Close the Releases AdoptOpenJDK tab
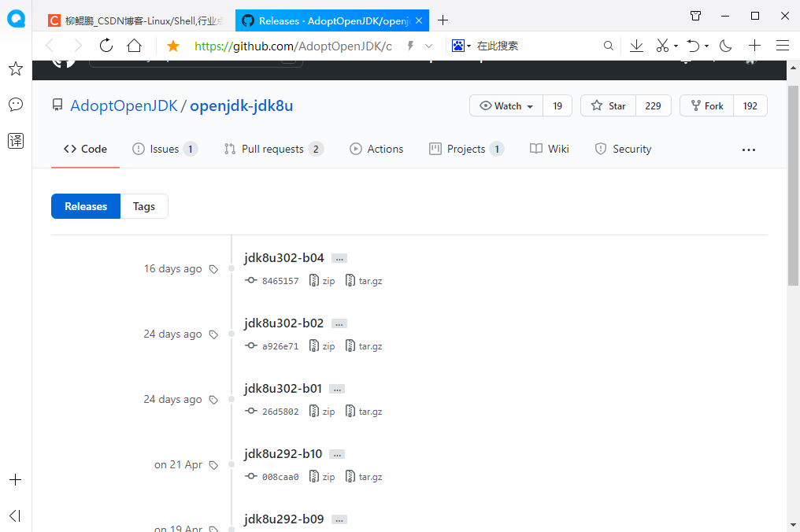800x532 pixels. click(419, 20)
